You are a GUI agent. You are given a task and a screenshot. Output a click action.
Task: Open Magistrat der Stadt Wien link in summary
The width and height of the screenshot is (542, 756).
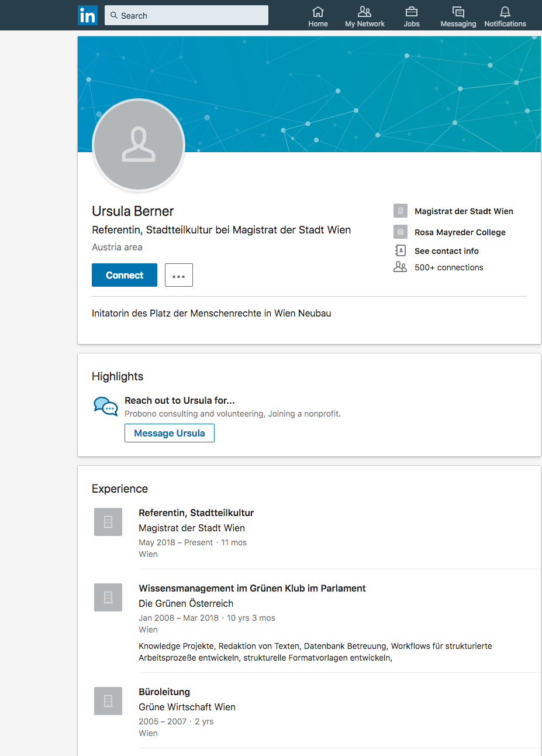464,211
